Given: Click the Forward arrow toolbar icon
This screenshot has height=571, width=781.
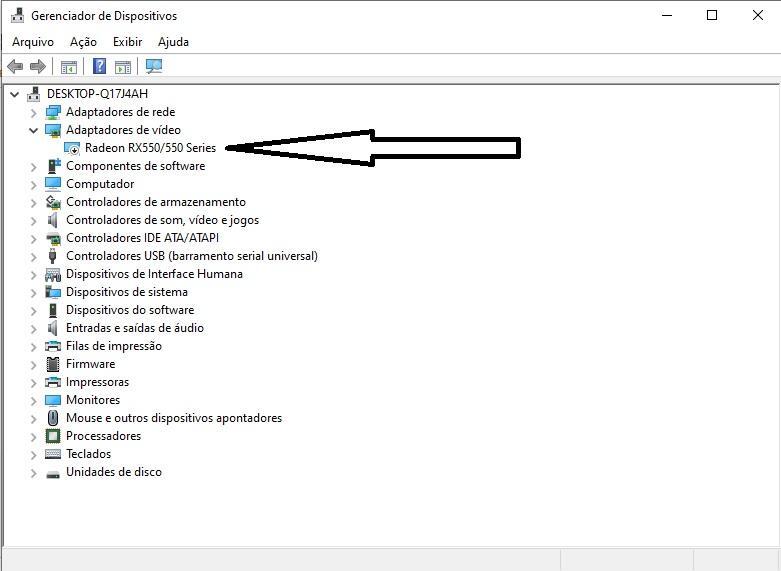Looking at the screenshot, I should pyautogui.click(x=38, y=66).
